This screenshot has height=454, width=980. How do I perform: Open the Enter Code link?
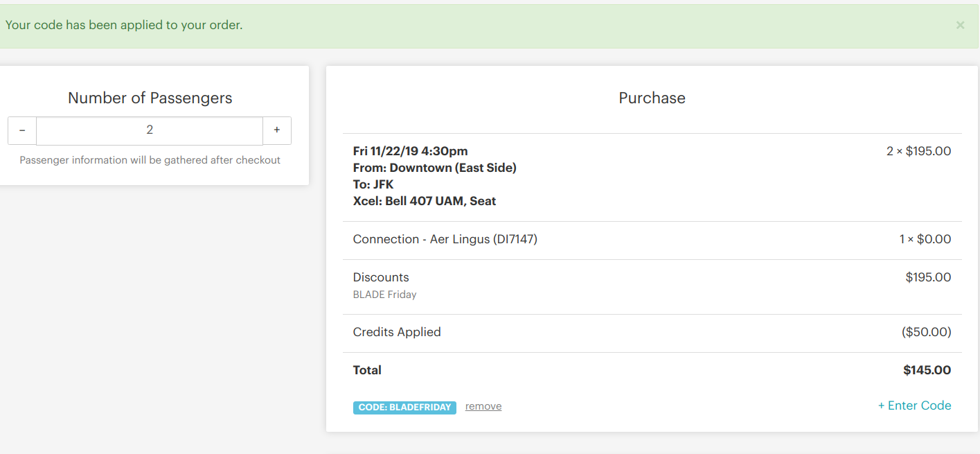coord(914,405)
